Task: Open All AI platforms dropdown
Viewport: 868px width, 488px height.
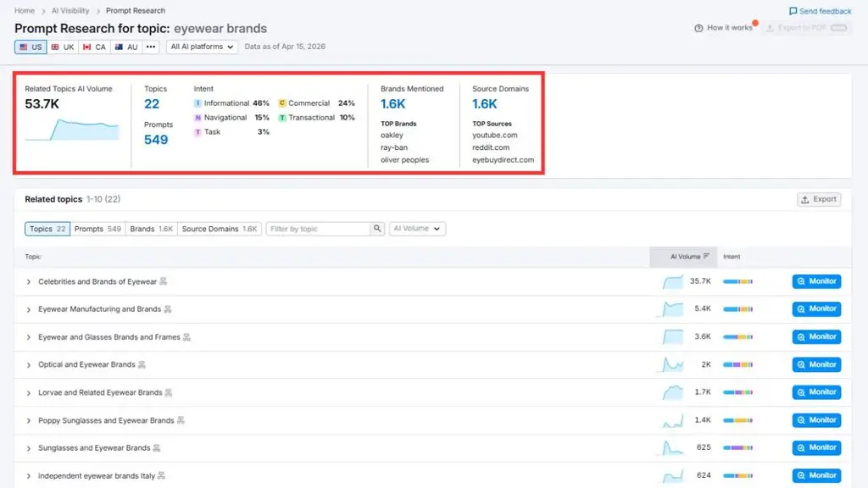Action: (202, 47)
